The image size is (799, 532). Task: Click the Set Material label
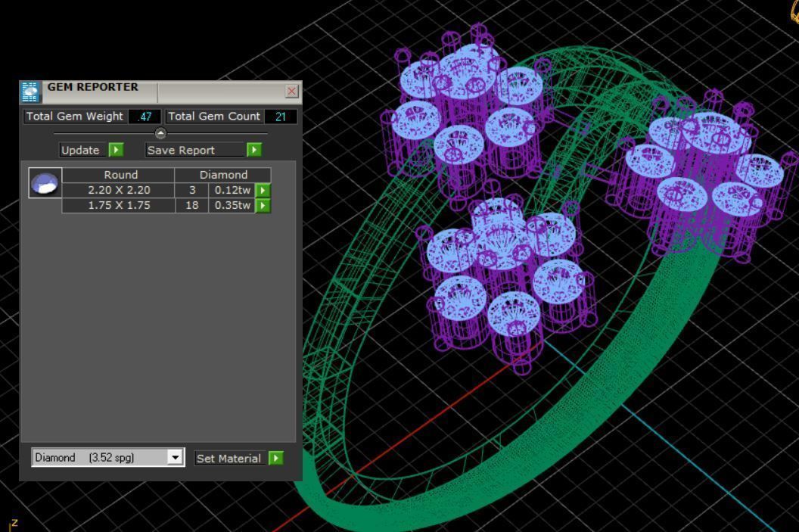(x=229, y=458)
